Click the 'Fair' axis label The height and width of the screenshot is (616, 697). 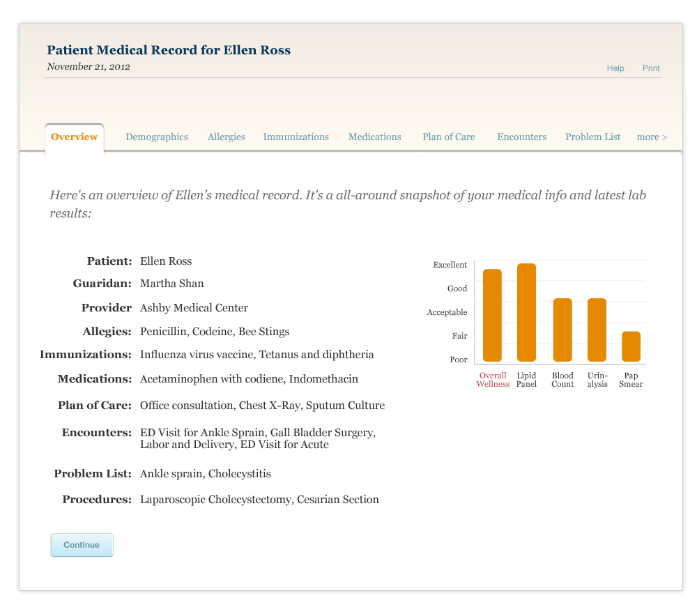pyautogui.click(x=459, y=336)
